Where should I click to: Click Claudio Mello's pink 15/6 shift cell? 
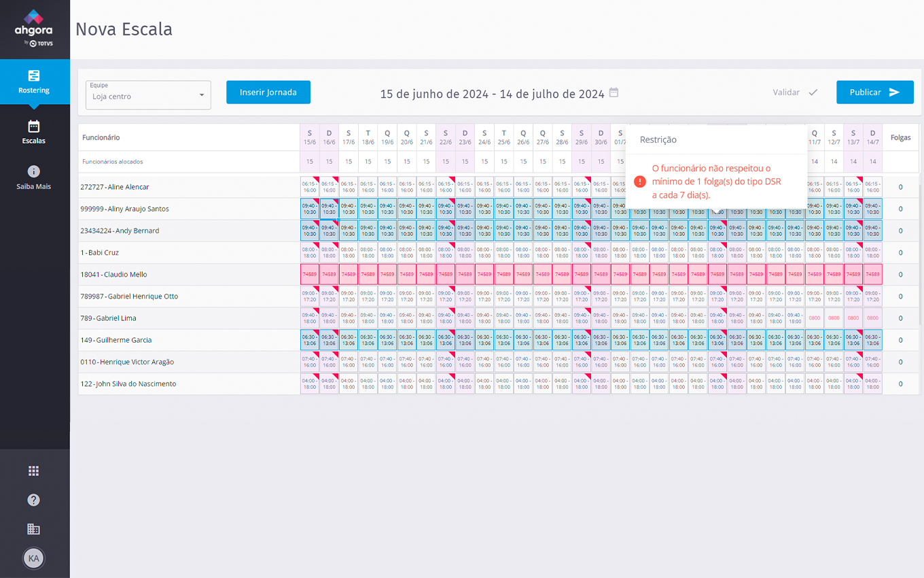(310, 275)
